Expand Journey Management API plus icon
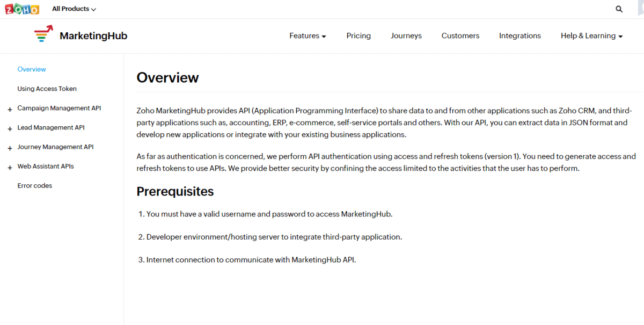This screenshot has width=644, height=325. point(10,148)
